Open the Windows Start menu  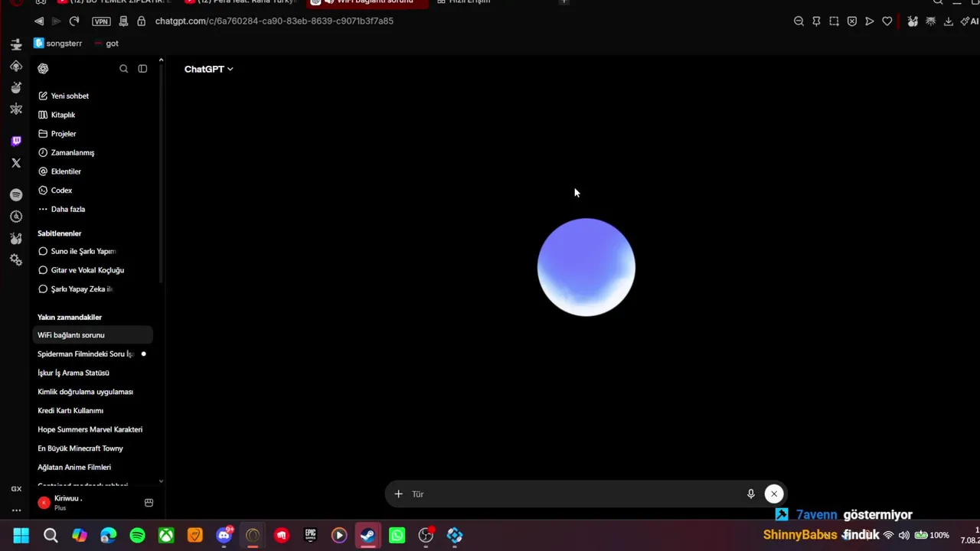(x=21, y=536)
